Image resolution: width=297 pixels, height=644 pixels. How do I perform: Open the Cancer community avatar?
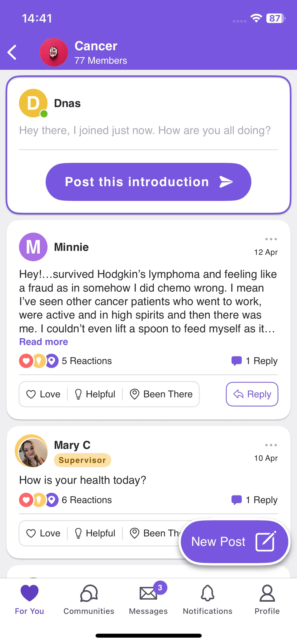coord(54,52)
